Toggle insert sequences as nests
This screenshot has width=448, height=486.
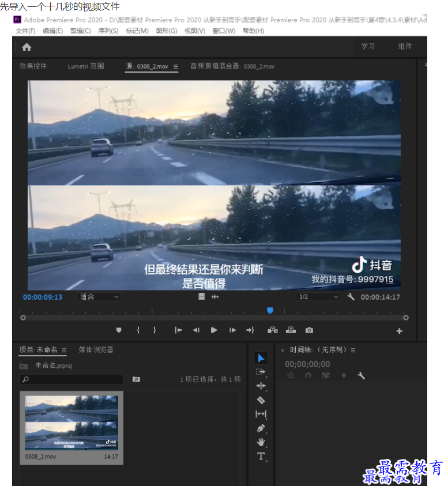(291, 376)
